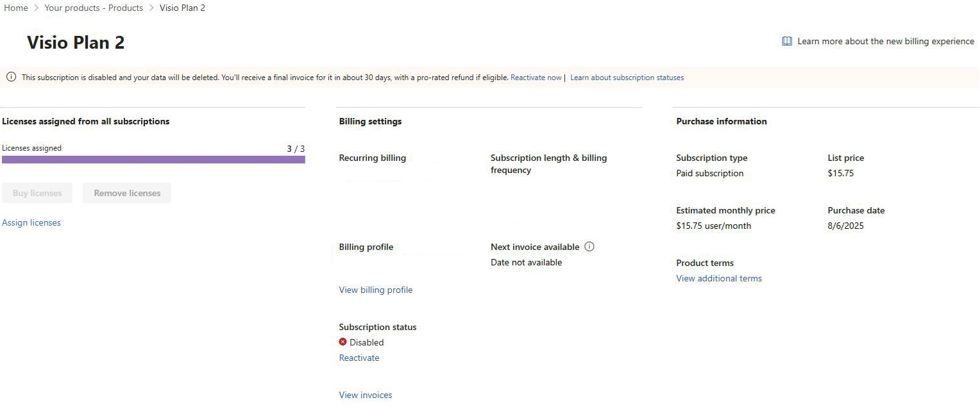Click the Recurring billing label
This screenshot has height=407, width=980.
[373, 158]
